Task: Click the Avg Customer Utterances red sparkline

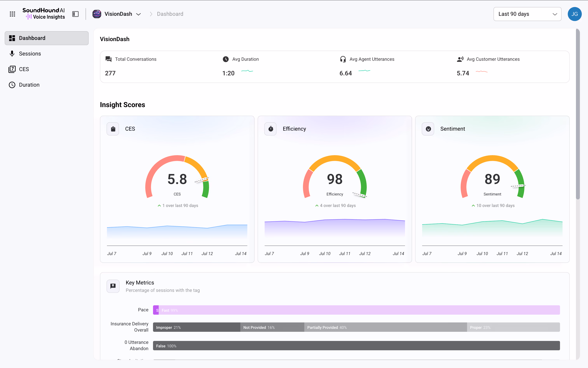Action: tap(482, 72)
